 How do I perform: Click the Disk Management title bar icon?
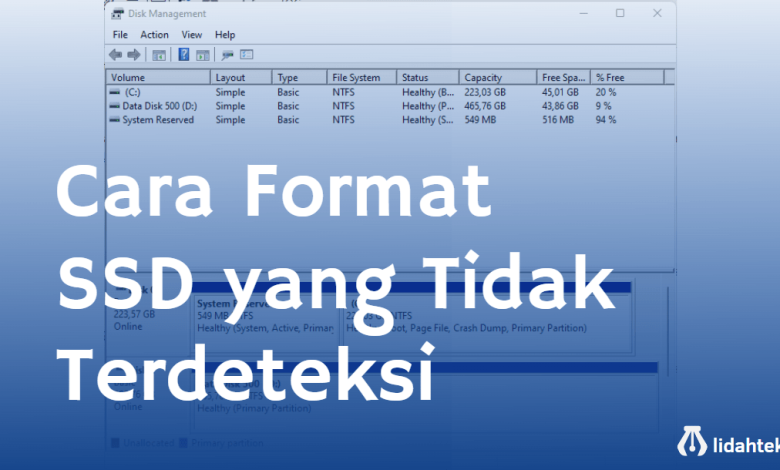[x=117, y=13]
